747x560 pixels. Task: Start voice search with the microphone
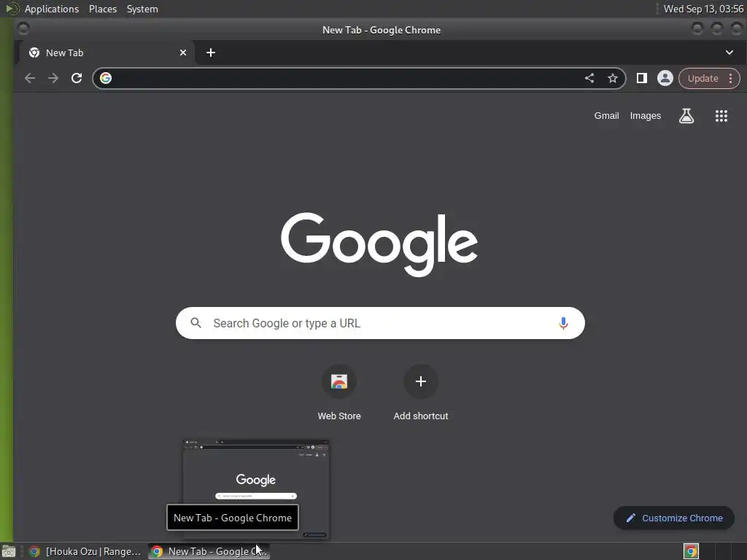(x=563, y=323)
